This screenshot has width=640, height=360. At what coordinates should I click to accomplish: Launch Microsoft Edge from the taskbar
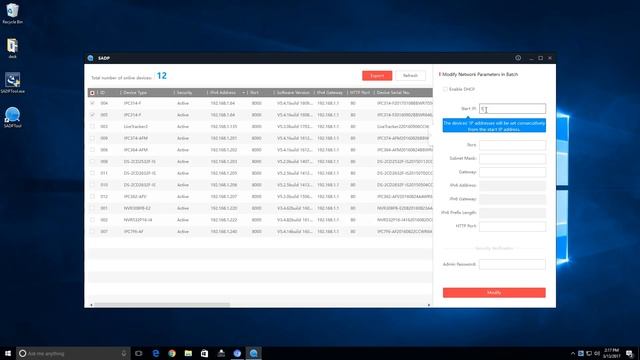point(156,353)
